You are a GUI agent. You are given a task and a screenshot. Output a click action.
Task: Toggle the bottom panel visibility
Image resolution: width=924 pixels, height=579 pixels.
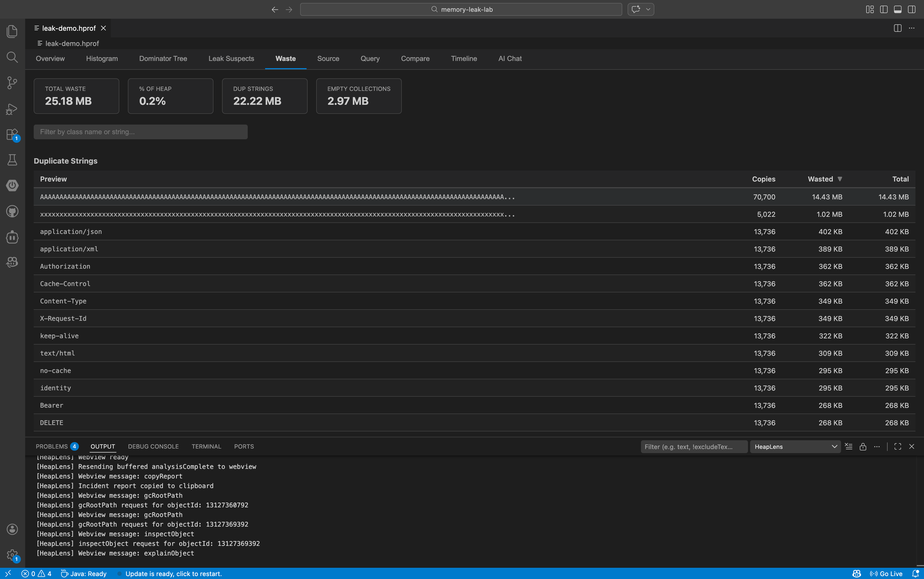[898, 10]
